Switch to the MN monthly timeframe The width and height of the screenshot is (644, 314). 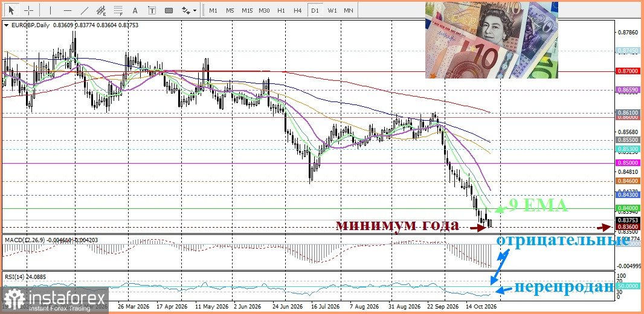click(349, 10)
